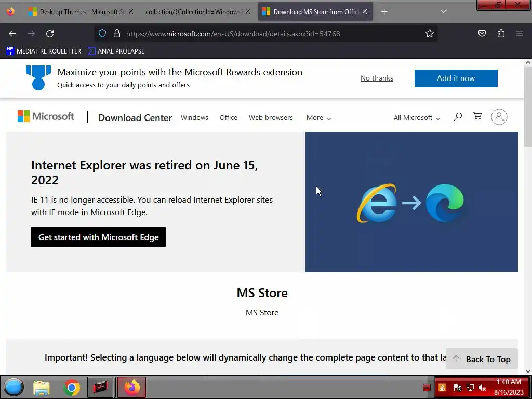
Task: Expand the More dropdown menu
Action: coord(318,118)
